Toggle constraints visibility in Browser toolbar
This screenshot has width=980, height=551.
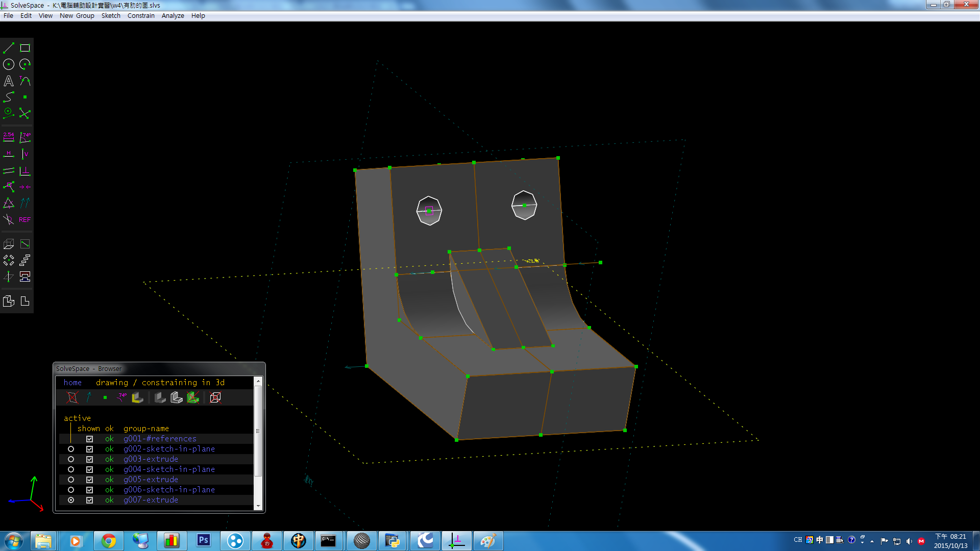[121, 397]
